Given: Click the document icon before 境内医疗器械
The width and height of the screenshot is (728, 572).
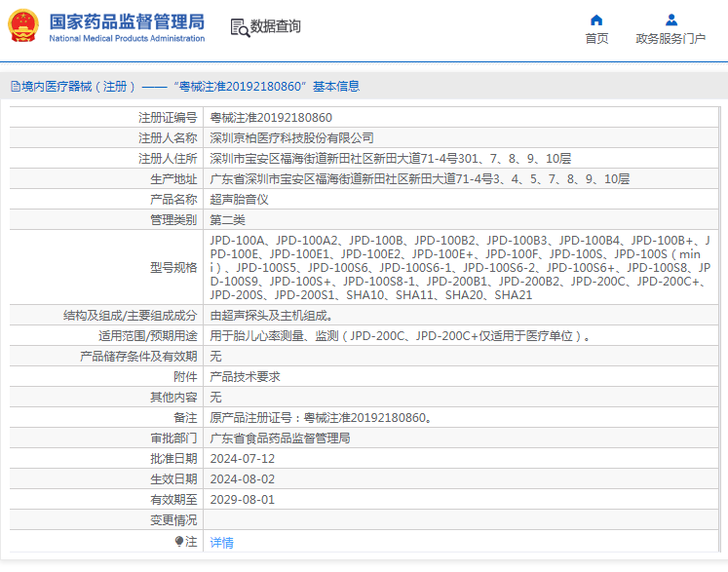Looking at the screenshot, I should click(16, 87).
